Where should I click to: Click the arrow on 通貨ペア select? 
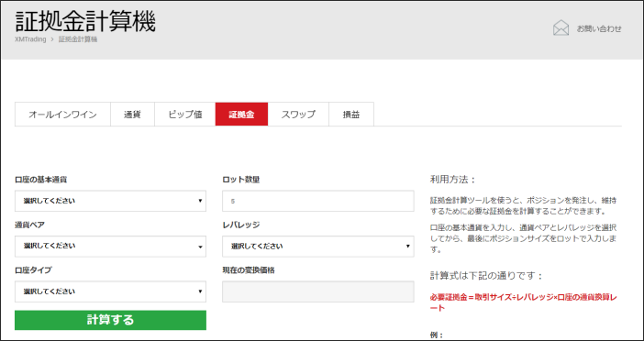pos(200,247)
